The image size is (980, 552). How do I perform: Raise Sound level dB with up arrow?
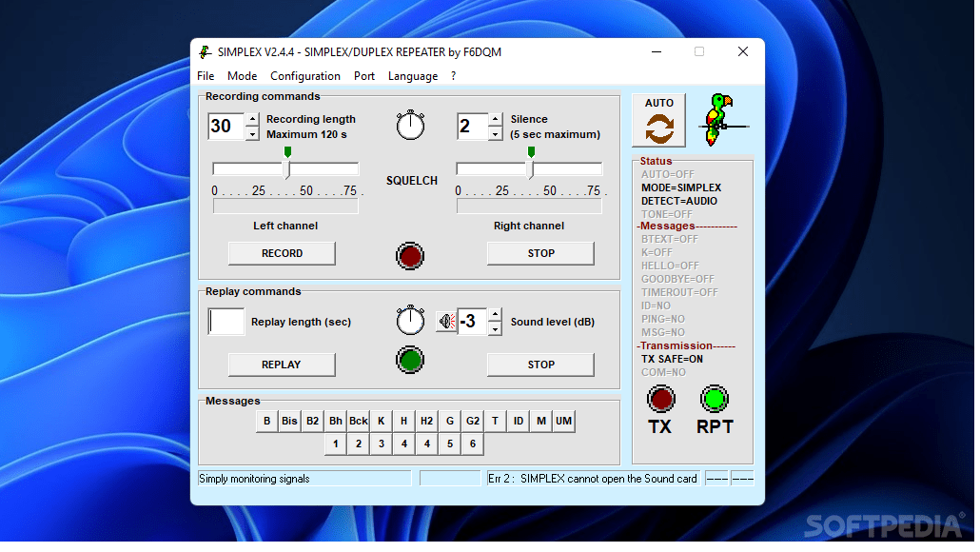point(495,314)
